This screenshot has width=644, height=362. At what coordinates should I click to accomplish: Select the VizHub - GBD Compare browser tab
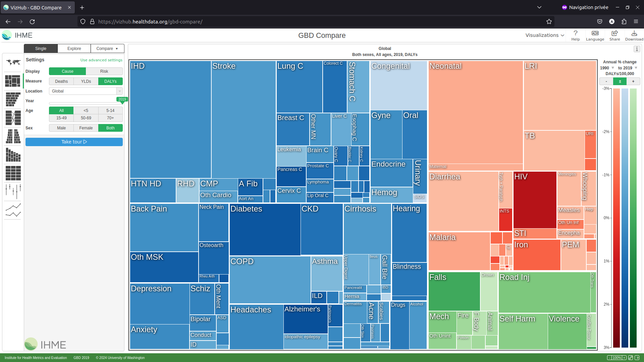pos(37,7)
